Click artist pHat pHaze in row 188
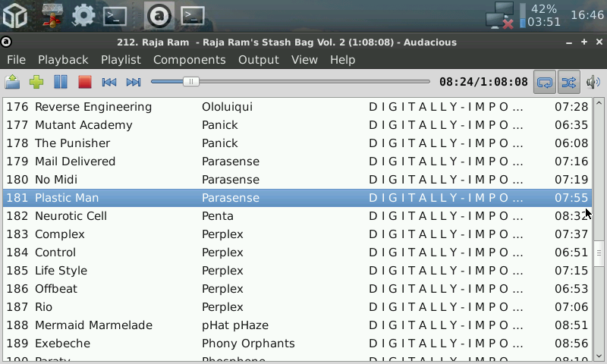This screenshot has width=607, height=364. 235,325
